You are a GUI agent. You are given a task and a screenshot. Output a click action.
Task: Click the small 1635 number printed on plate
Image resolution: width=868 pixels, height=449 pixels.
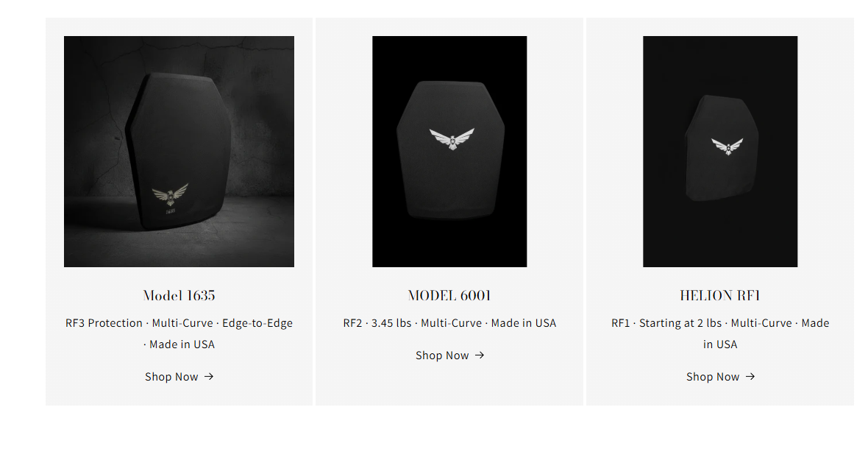(x=171, y=211)
